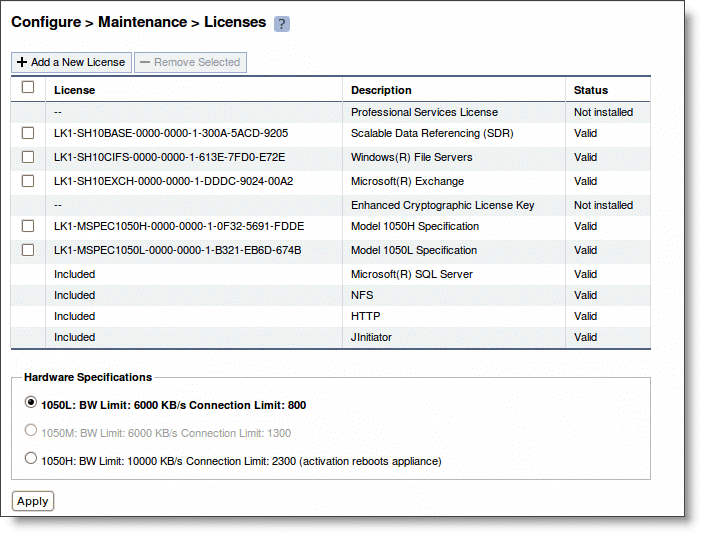Click the Apply button
Screen dimensions: 701x533
[33, 501]
